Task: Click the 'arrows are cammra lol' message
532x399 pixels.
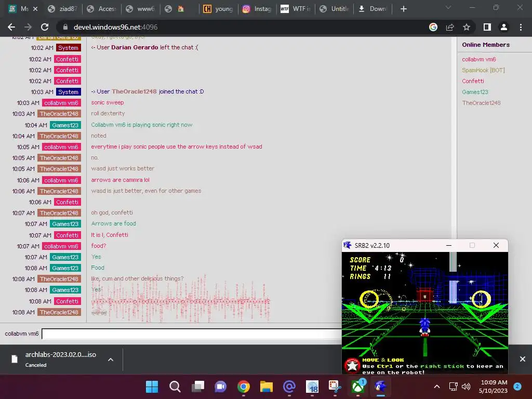Action: pos(120,180)
